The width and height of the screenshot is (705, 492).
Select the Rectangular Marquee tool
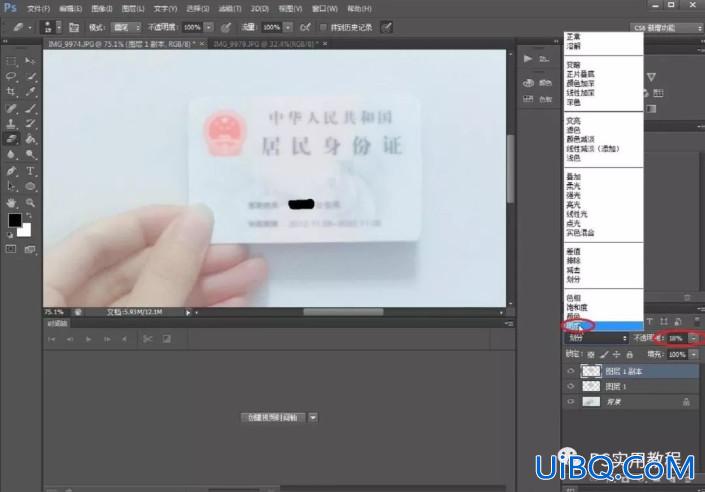[x=11, y=61]
